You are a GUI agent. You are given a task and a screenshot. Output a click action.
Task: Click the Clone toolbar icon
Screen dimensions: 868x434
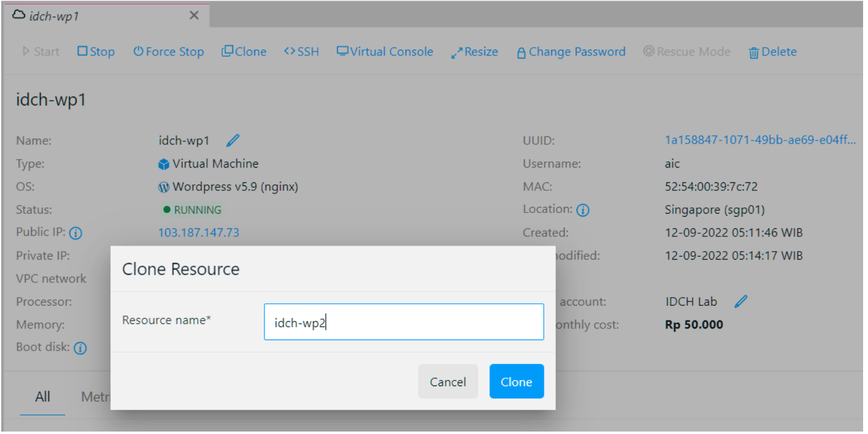point(228,52)
